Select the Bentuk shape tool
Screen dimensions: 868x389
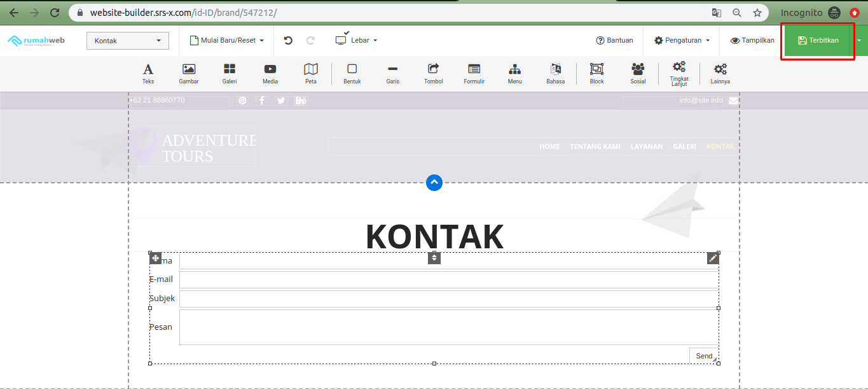352,73
